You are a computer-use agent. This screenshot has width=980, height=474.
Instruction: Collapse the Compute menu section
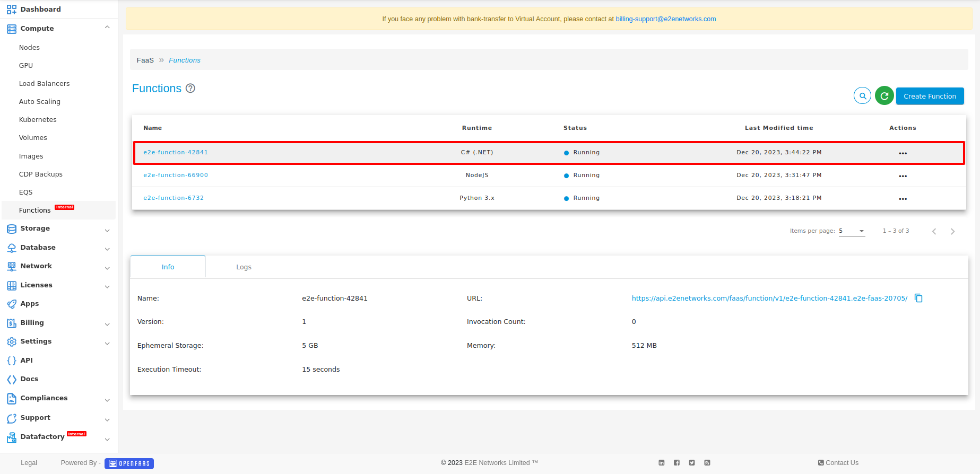click(107, 28)
